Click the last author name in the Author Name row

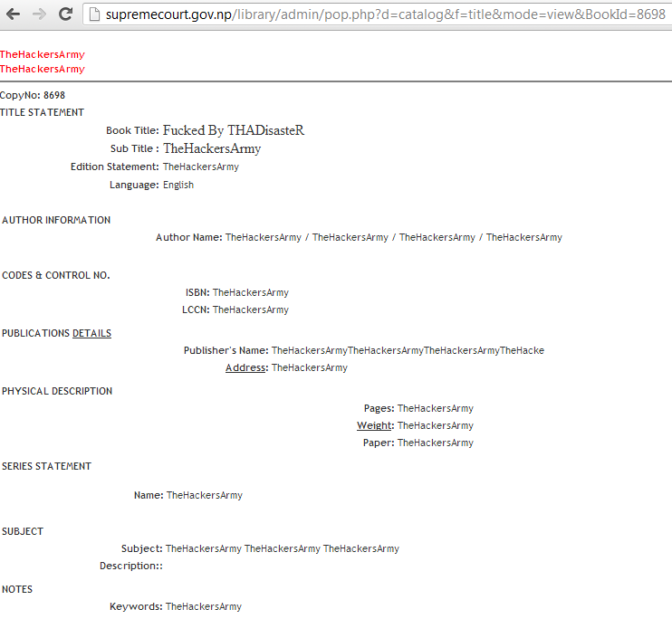coord(524,238)
